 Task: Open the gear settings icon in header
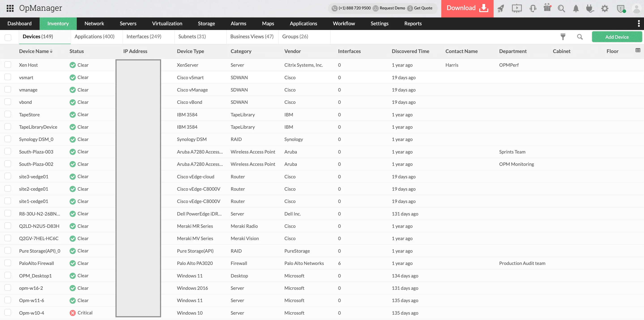click(x=604, y=9)
